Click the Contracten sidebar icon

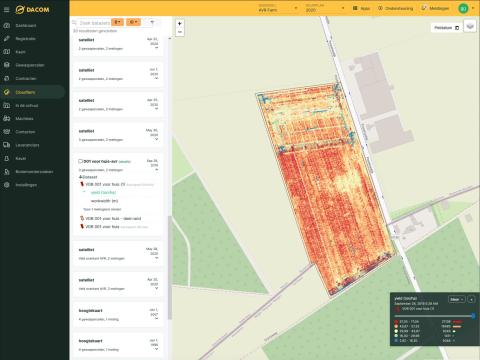point(7,79)
